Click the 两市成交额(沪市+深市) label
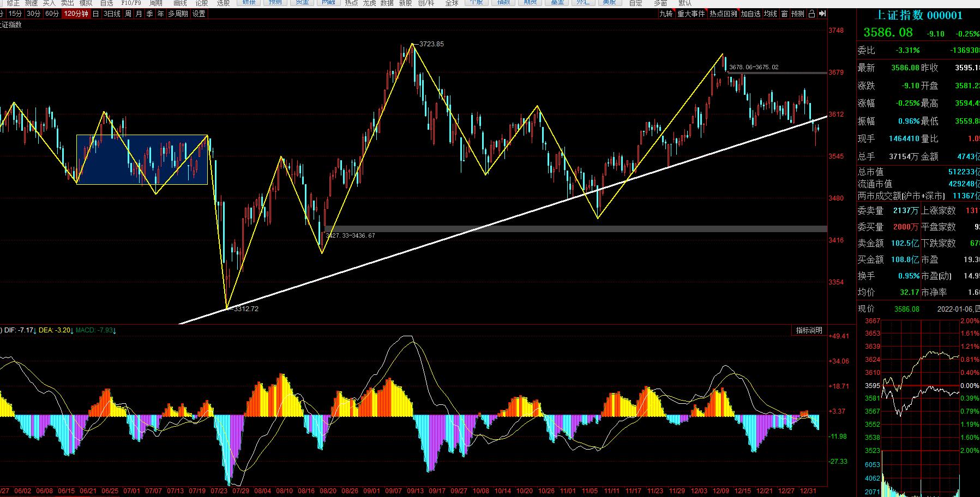Screen dimensions: 980x497 pyautogui.click(x=901, y=196)
